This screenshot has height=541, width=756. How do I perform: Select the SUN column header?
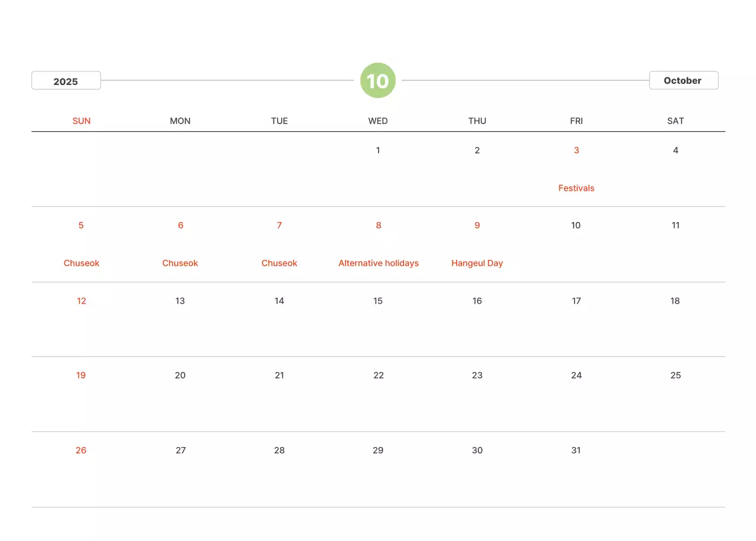click(82, 121)
